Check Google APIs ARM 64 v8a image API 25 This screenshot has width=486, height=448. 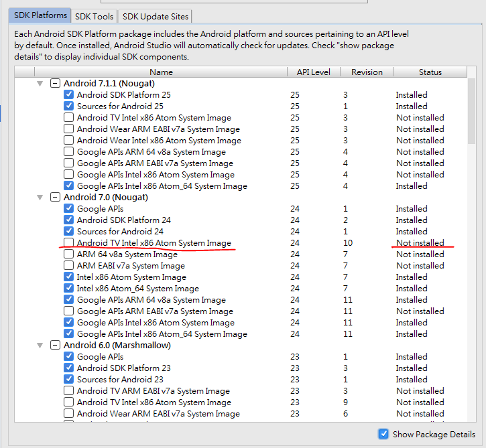coord(68,151)
